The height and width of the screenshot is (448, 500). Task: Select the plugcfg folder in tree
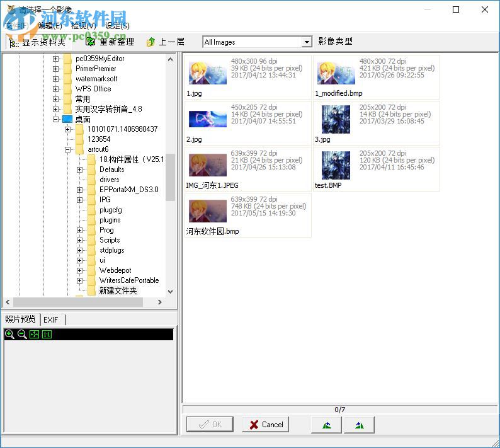coord(111,210)
